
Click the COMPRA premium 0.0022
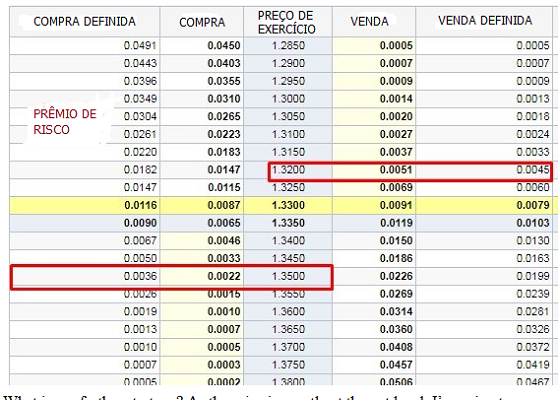(x=224, y=276)
